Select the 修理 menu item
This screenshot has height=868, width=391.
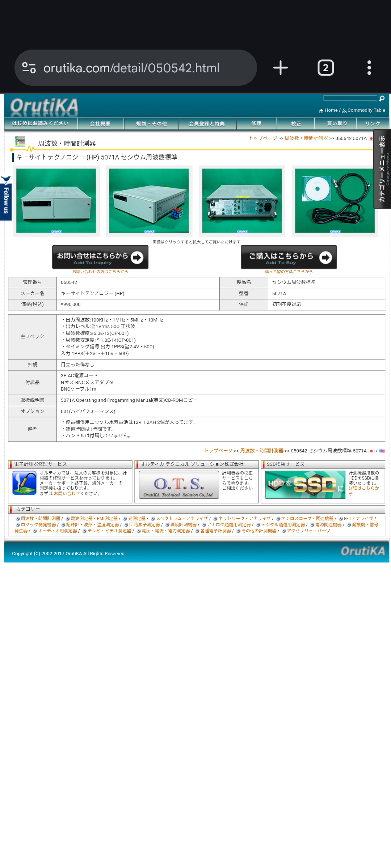[256, 124]
